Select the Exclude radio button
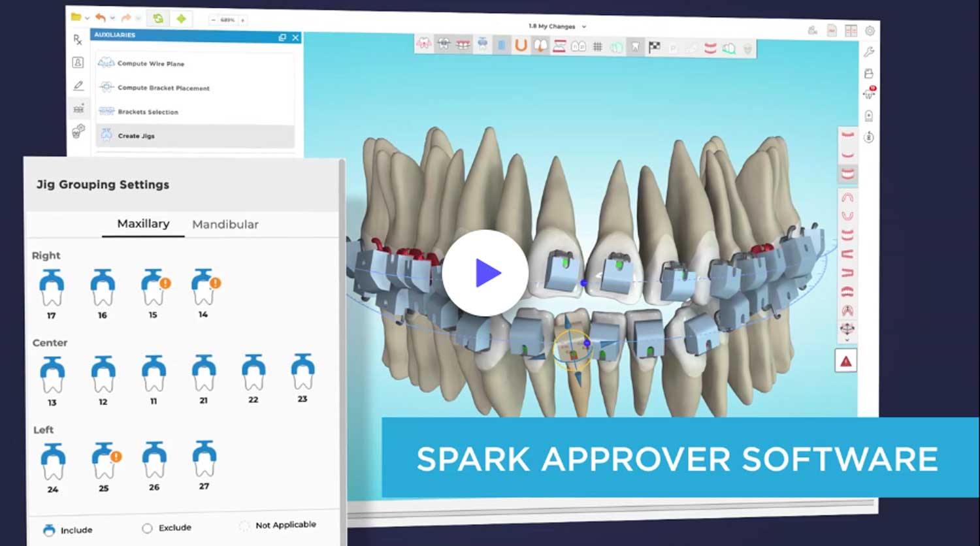The image size is (980, 546). [x=147, y=528]
